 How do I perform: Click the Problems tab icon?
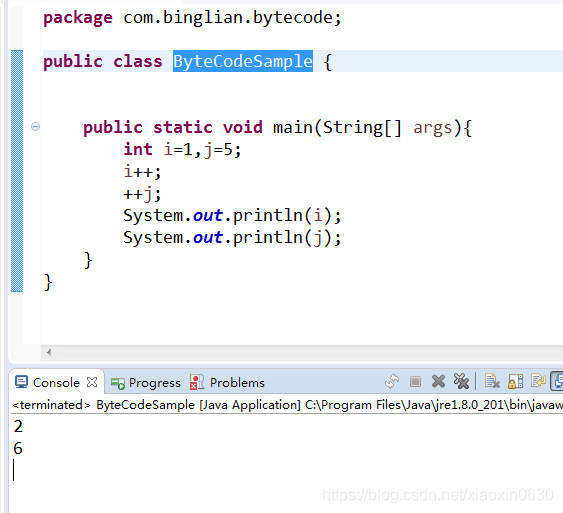tap(196, 383)
